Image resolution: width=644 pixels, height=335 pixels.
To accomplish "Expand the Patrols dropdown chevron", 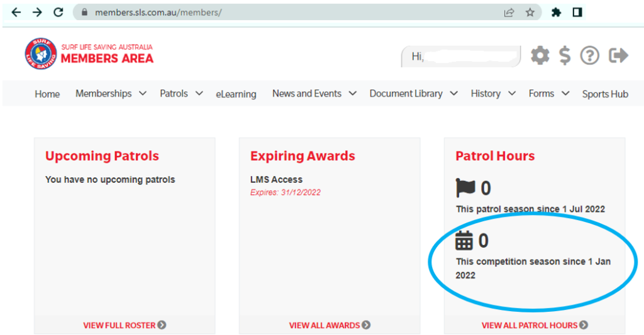I will [199, 94].
